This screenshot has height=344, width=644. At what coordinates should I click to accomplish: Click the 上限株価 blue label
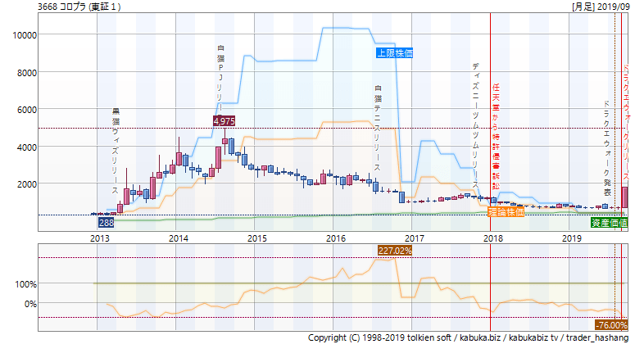pos(394,53)
